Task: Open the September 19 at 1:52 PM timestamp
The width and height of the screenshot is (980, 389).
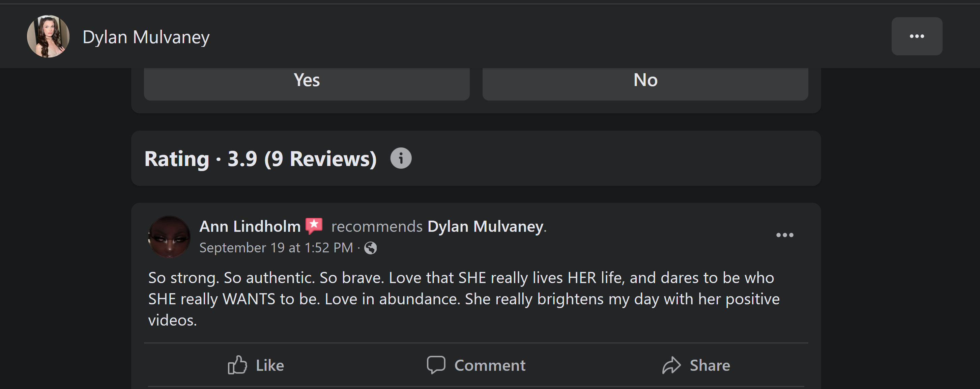Action: coord(276,248)
